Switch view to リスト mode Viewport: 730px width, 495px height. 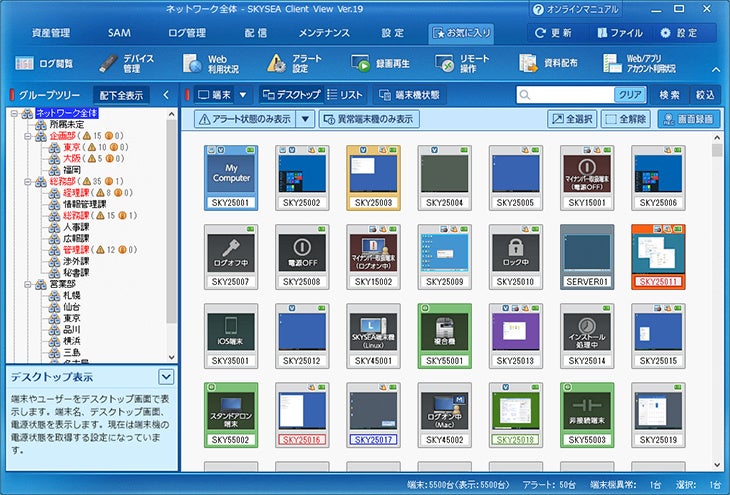(345, 95)
